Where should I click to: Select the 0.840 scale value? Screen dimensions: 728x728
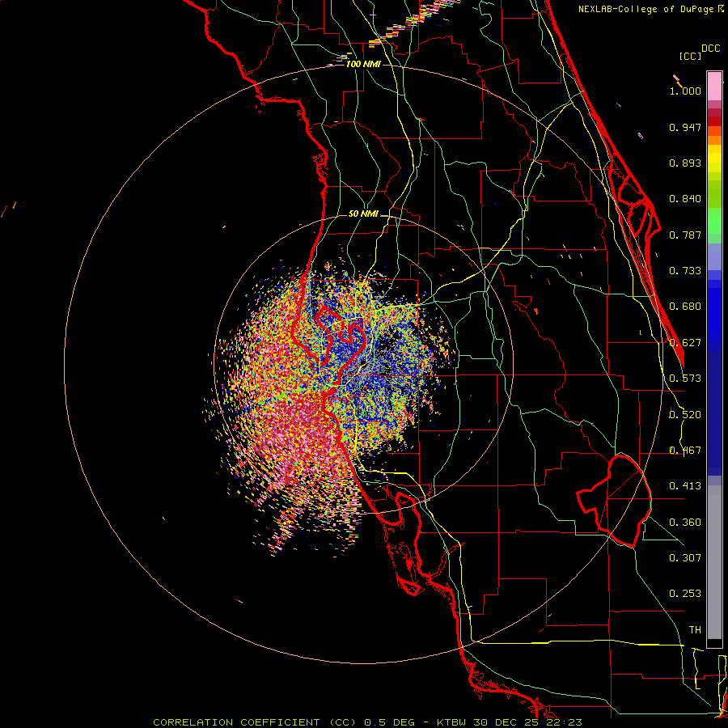pyautogui.click(x=685, y=199)
